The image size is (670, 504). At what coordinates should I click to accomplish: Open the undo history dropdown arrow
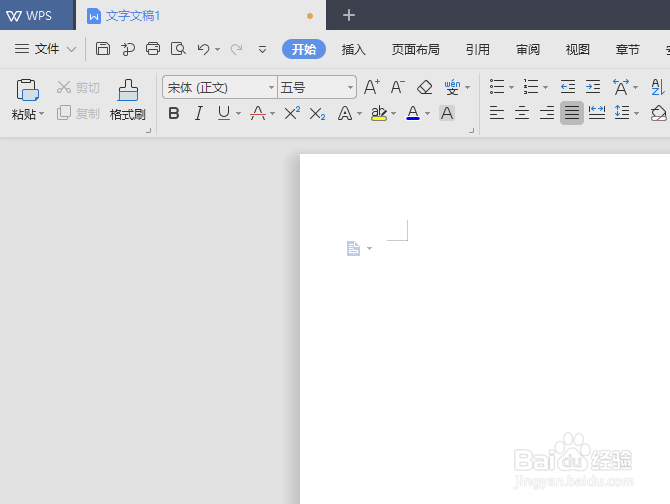[x=217, y=50]
